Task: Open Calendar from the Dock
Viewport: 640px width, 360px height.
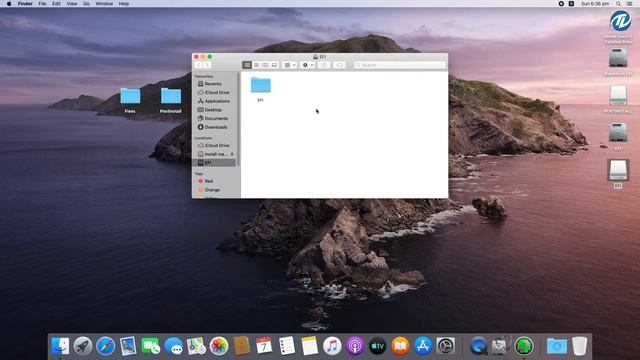Action: tap(264, 346)
